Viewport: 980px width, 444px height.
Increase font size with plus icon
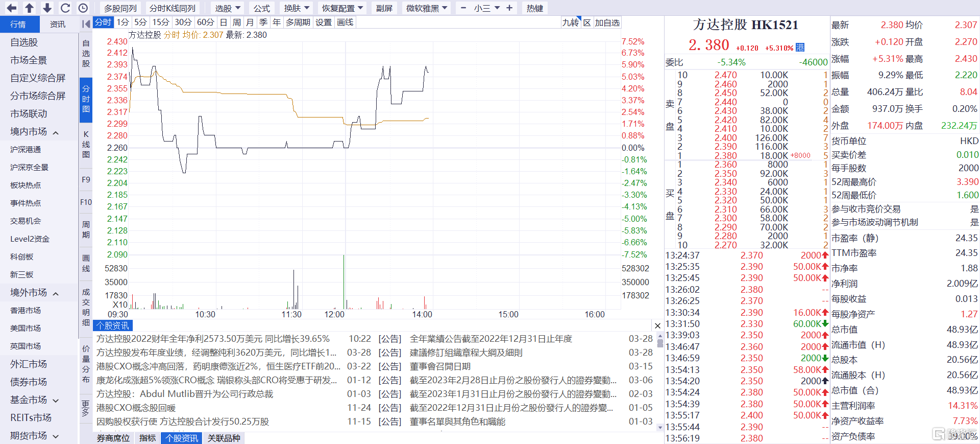(509, 8)
